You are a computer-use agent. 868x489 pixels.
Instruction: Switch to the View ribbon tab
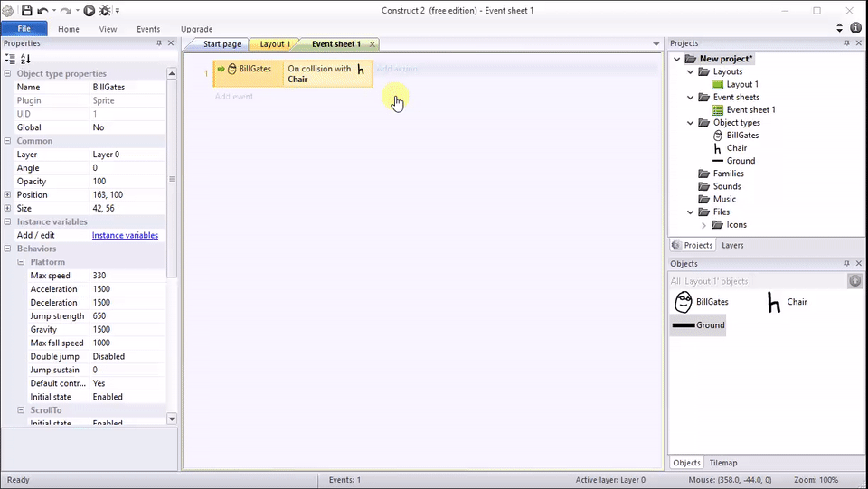tap(108, 29)
